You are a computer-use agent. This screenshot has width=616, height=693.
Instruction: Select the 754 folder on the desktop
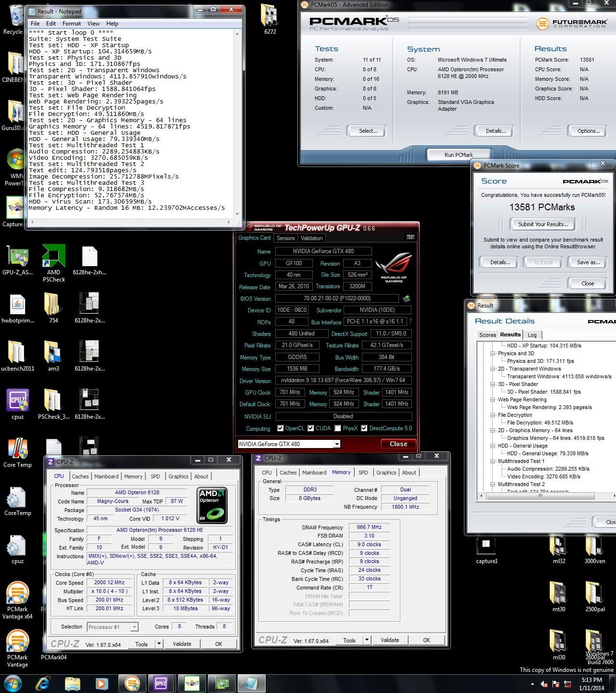[53, 308]
